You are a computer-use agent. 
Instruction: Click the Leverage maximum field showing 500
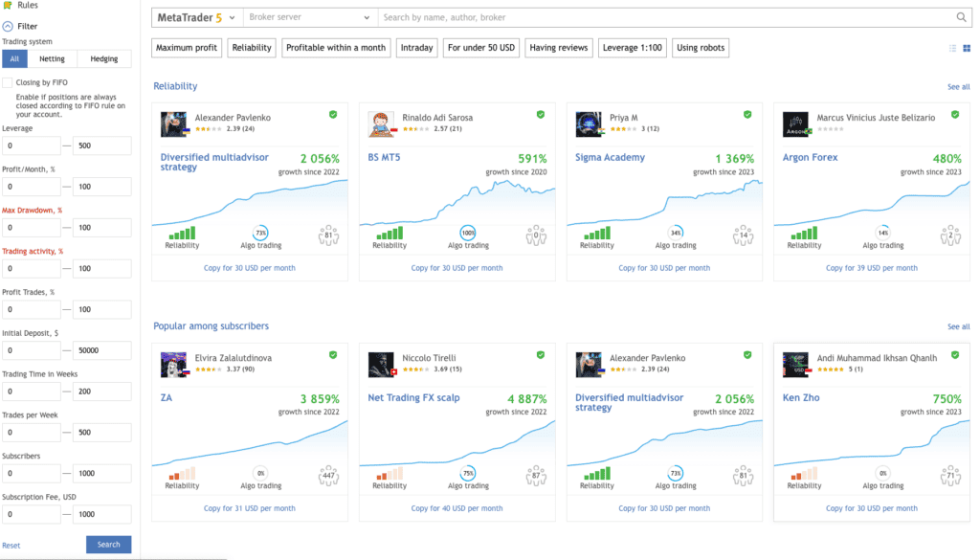(x=101, y=146)
